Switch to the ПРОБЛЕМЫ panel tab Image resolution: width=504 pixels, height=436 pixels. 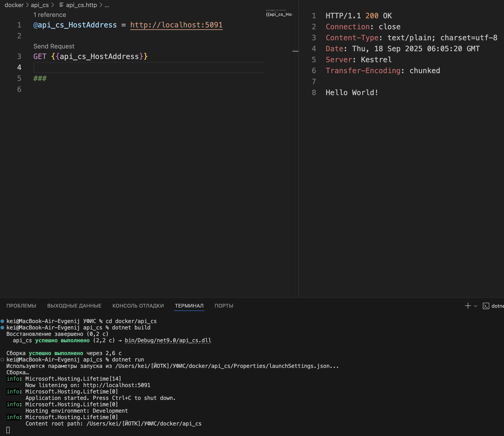[x=21, y=306]
